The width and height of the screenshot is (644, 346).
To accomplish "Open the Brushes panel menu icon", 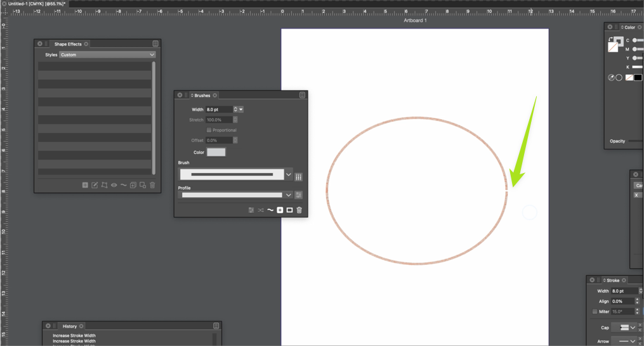I will (x=302, y=96).
